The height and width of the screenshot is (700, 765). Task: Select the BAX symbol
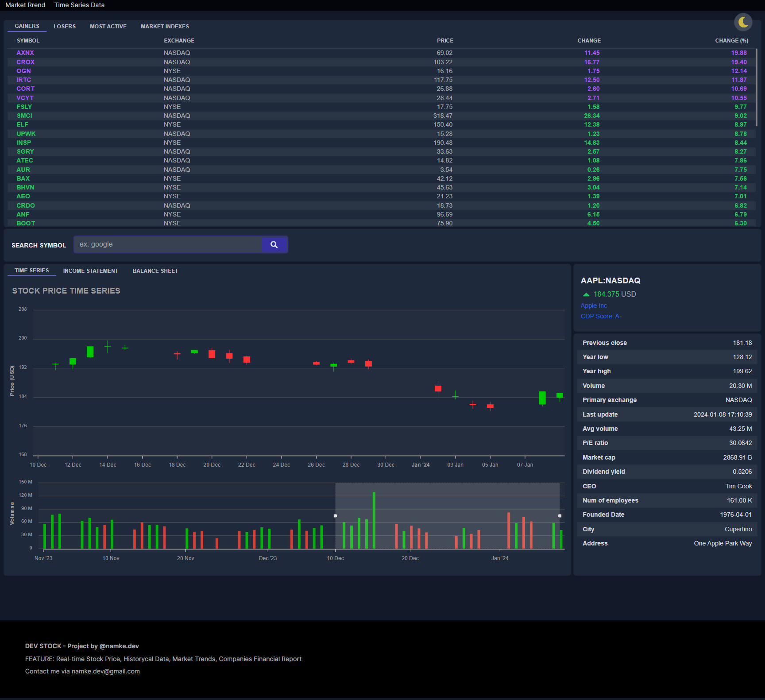pyautogui.click(x=23, y=178)
